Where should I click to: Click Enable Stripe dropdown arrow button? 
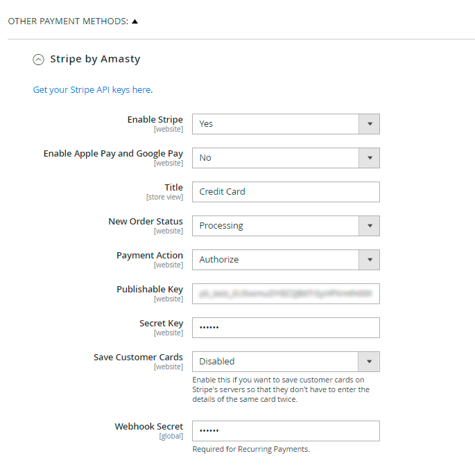[x=369, y=124]
